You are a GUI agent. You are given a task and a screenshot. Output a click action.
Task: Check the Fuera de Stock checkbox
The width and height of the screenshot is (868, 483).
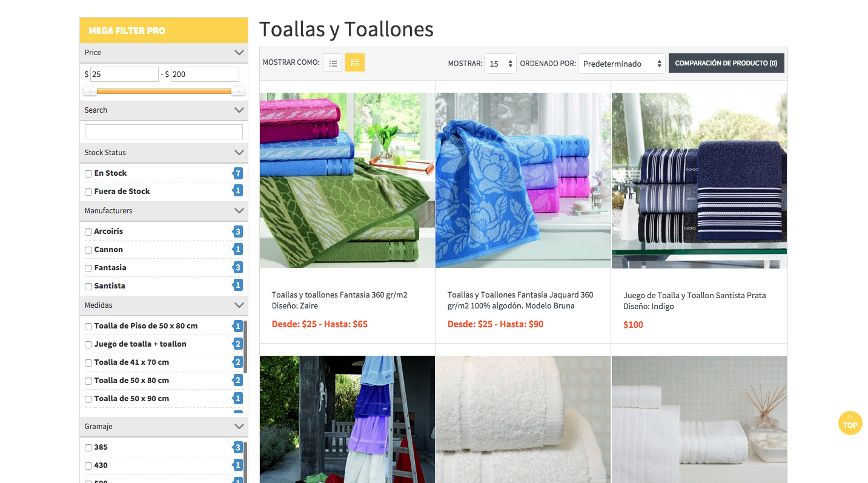88,192
